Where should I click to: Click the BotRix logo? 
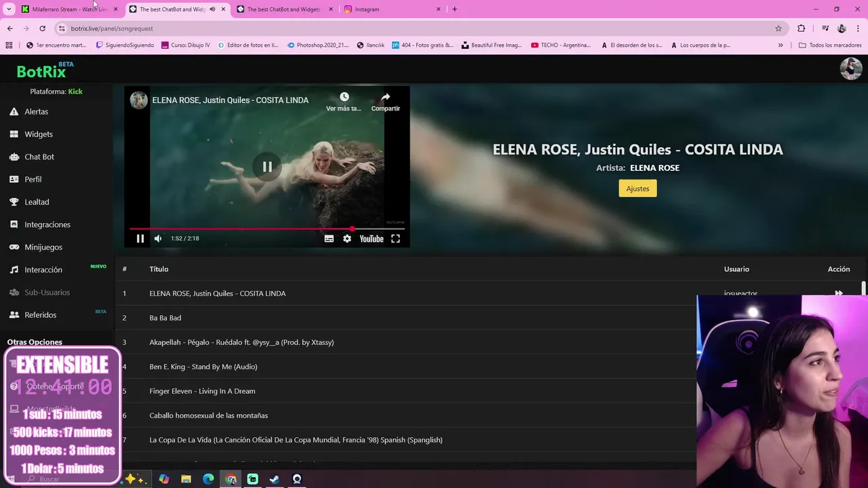click(42, 70)
